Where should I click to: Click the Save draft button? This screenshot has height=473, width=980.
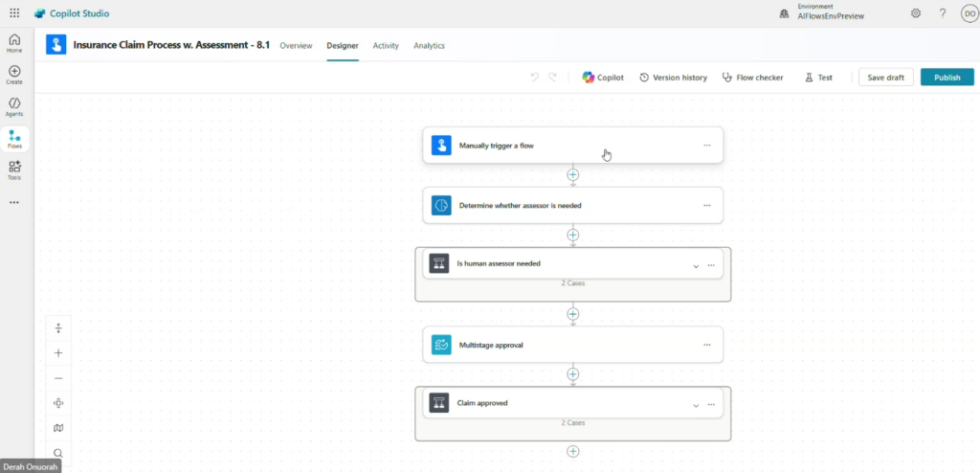885,78
